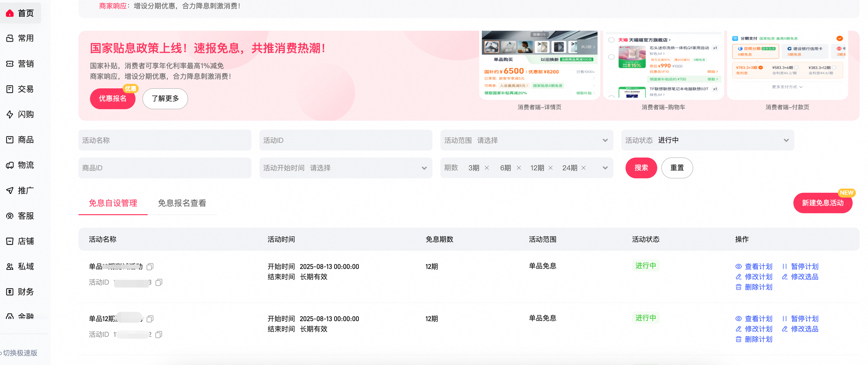This screenshot has height=365, width=868.
Task: Click the 了解更多 button
Action: pos(165,99)
